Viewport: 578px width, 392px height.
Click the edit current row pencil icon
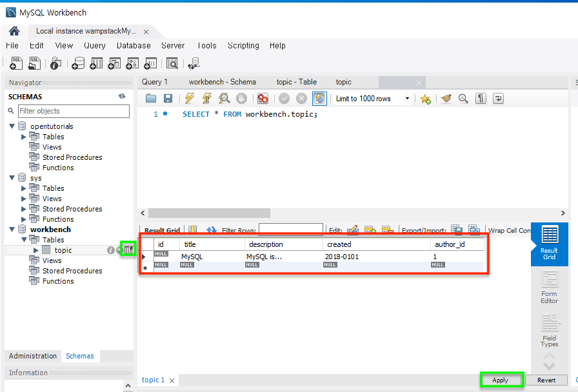click(353, 230)
